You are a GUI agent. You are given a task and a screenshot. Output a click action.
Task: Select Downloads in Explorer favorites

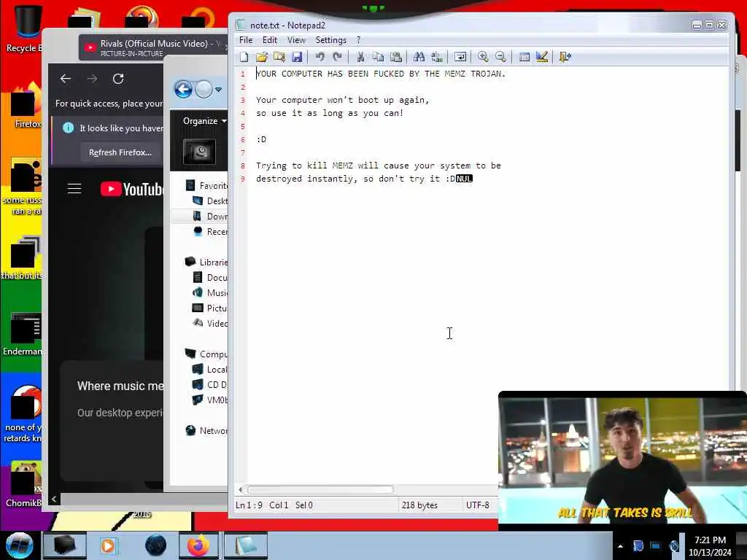(x=209, y=216)
